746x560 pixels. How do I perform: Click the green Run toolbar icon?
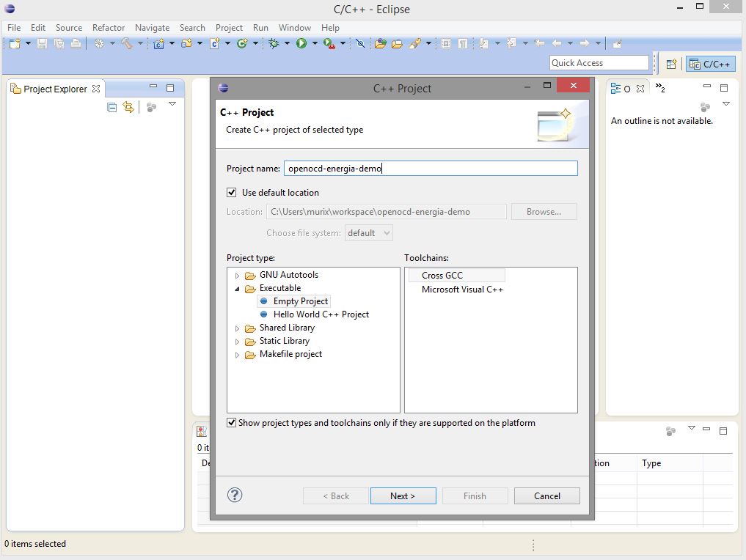[x=301, y=44]
